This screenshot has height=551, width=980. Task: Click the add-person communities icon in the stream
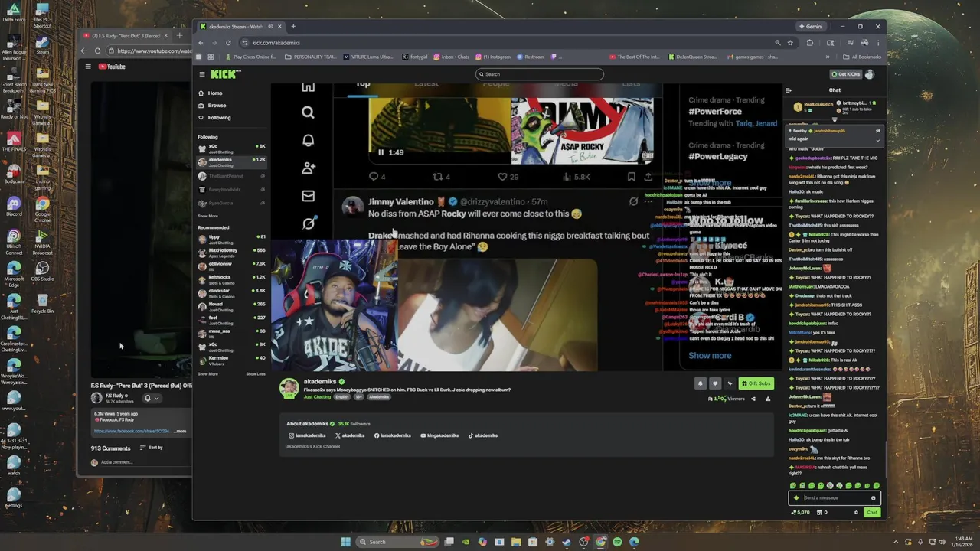coord(308,168)
